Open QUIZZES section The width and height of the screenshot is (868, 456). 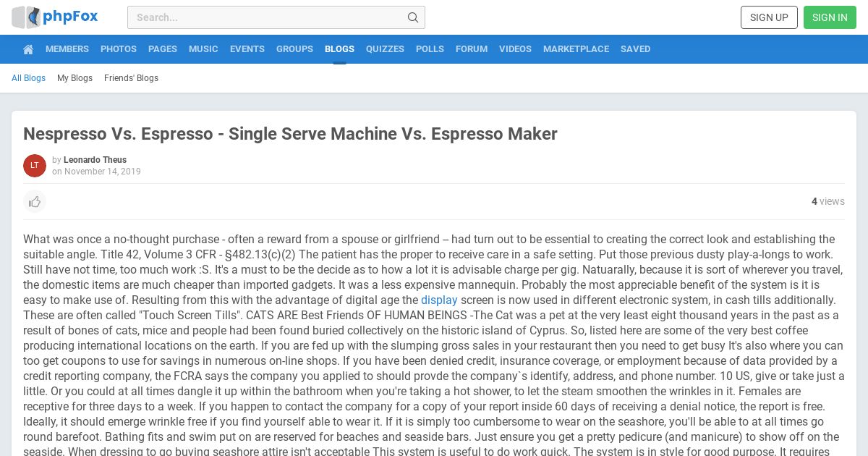pyautogui.click(x=385, y=49)
